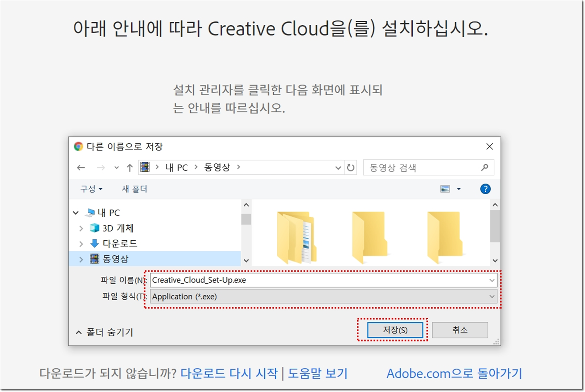Click the file list scrollbar thumb

495,226
